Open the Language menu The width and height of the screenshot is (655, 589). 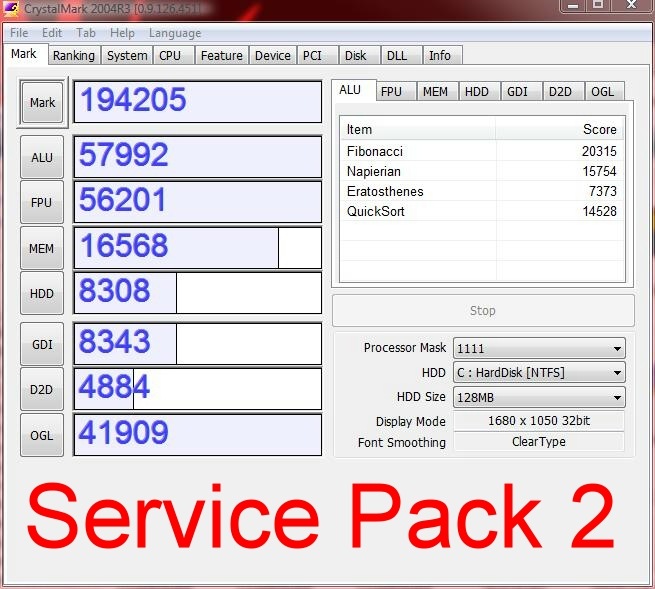pos(175,33)
